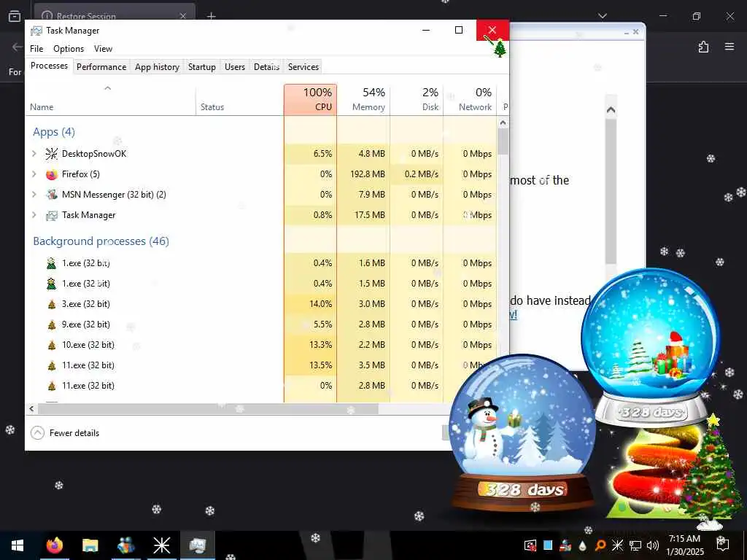Click the Apps (4) group heading
Screen dimensions: 747x560
pyautogui.click(x=54, y=132)
